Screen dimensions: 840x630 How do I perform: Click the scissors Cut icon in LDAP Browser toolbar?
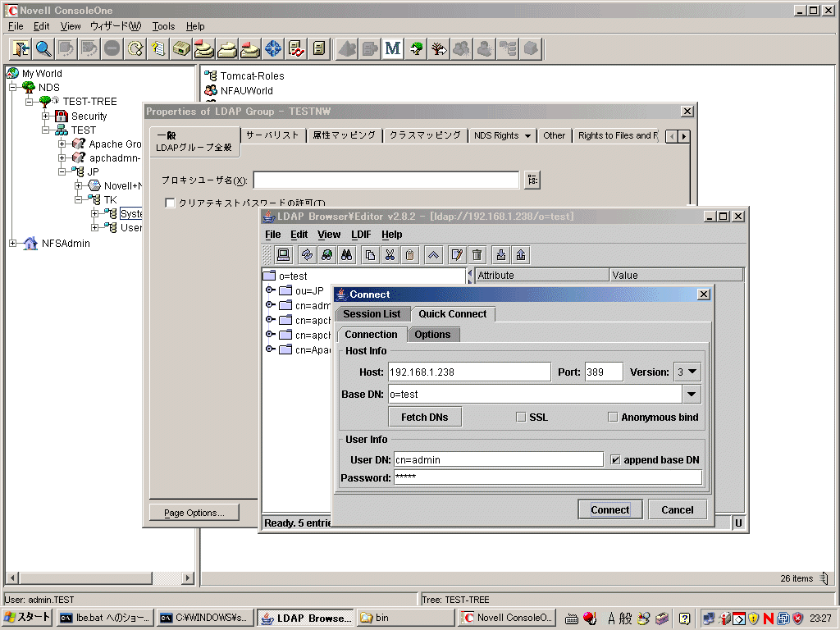390,255
